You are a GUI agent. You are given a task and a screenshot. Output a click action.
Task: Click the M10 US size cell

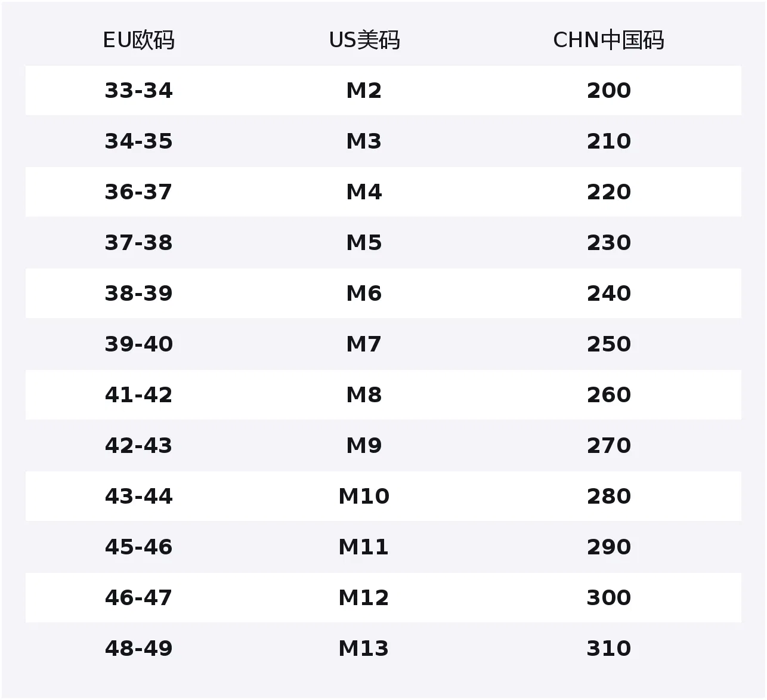coord(364,497)
